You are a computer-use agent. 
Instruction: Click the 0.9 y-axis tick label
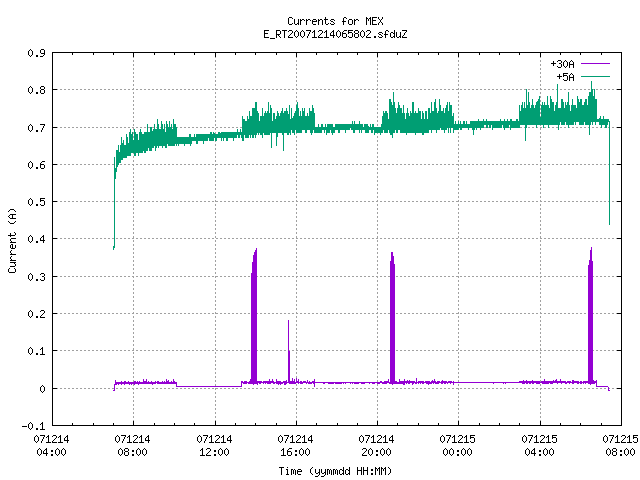click(36, 53)
